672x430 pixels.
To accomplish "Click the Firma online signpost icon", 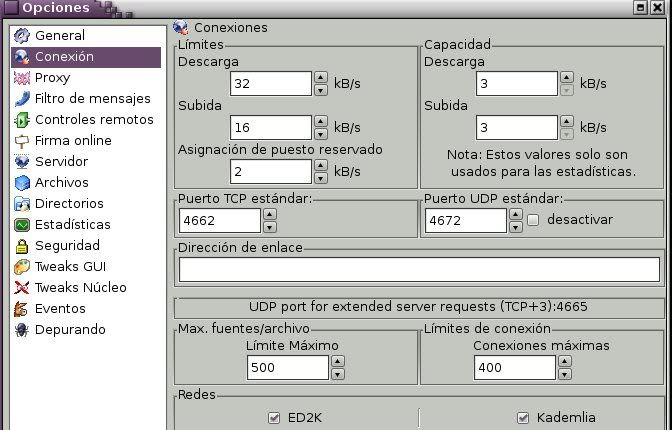I will click(x=21, y=141).
